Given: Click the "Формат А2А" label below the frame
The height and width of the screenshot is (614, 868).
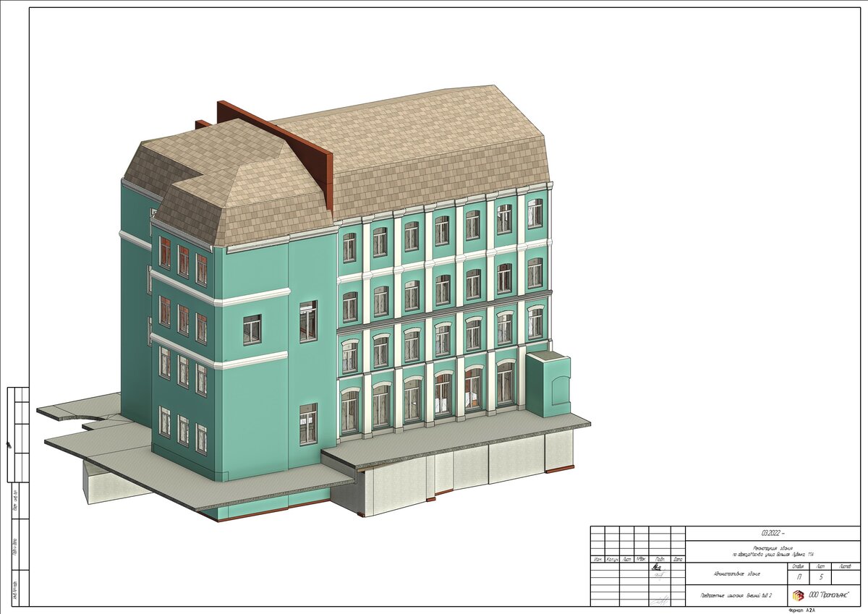Looking at the screenshot, I should (801, 610).
